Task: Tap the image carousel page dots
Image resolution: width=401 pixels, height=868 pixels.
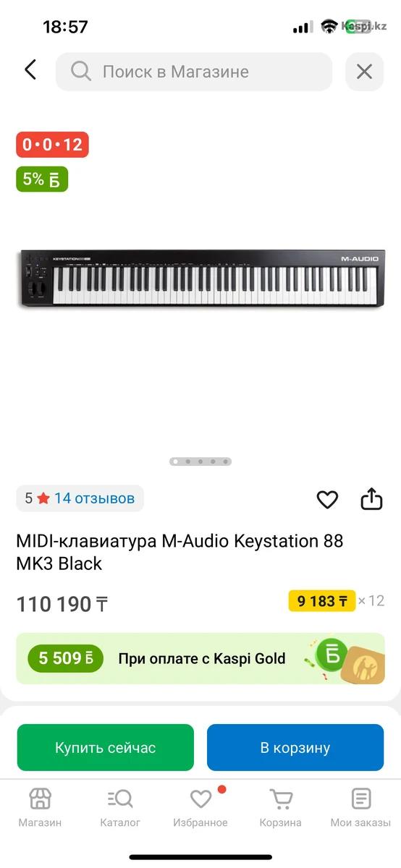Action: 200,461
